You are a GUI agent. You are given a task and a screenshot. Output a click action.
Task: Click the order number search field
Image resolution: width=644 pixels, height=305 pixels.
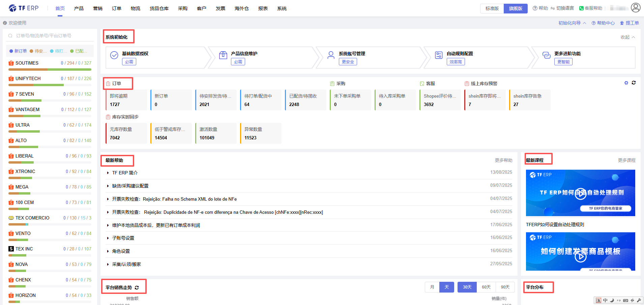point(51,36)
